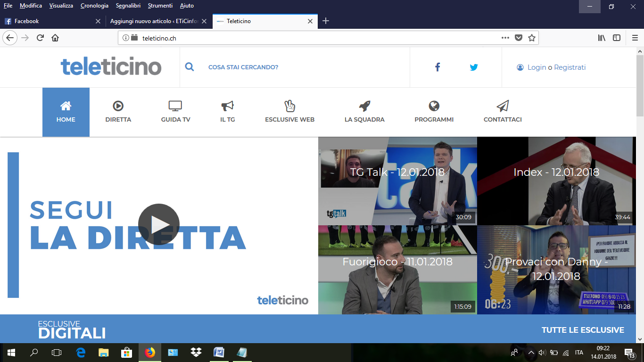The height and width of the screenshot is (362, 644).
Task: Open the Windows Start menu
Action: coord(11,353)
